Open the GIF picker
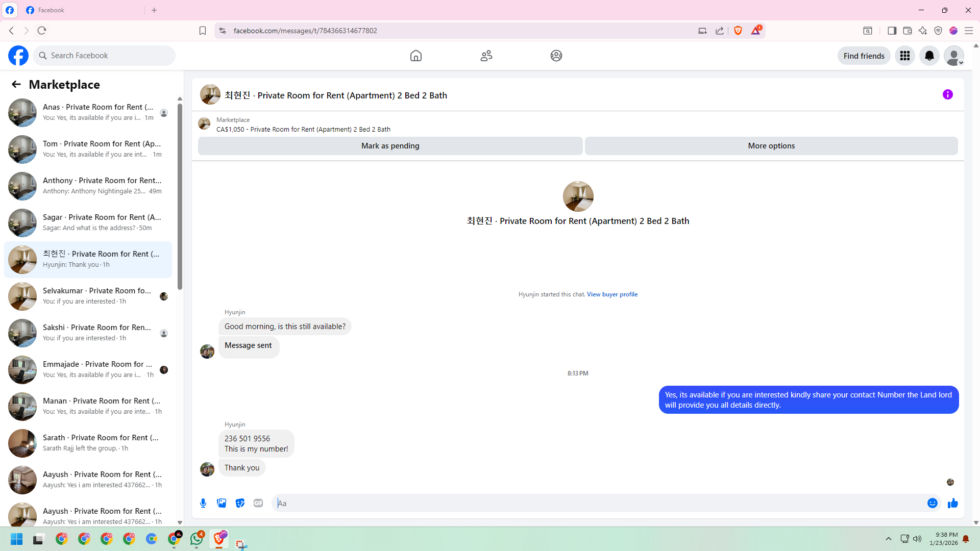The height and width of the screenshot is (551, 980). [258, 503]
